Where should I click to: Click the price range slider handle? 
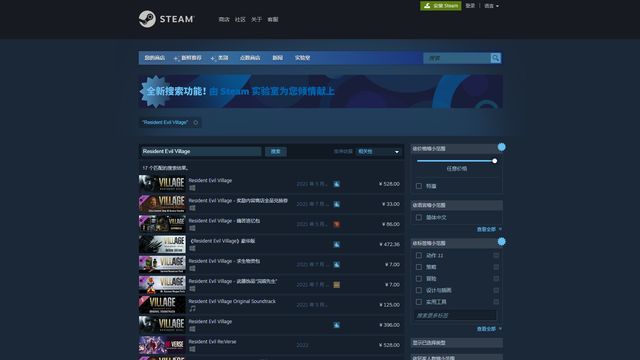coord(494,161)
